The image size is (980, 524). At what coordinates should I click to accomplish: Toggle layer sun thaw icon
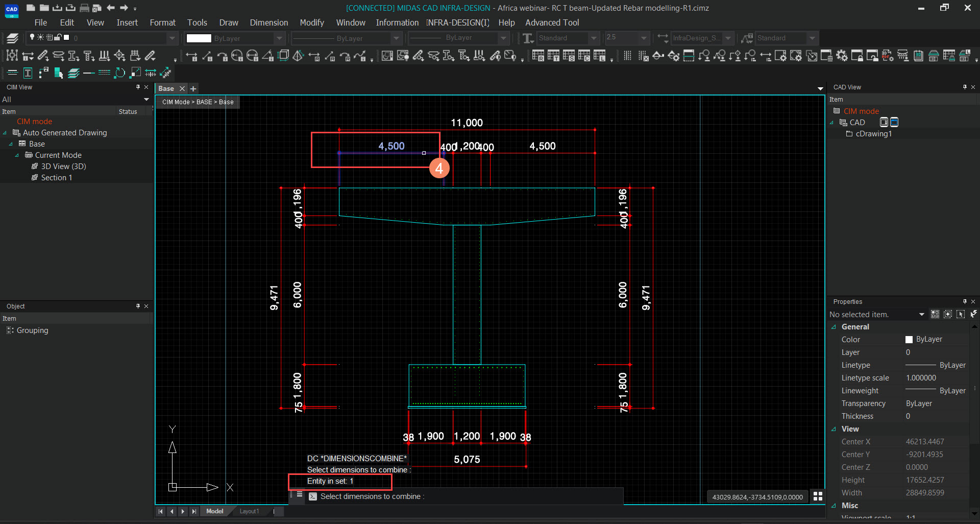click(41, 37)
